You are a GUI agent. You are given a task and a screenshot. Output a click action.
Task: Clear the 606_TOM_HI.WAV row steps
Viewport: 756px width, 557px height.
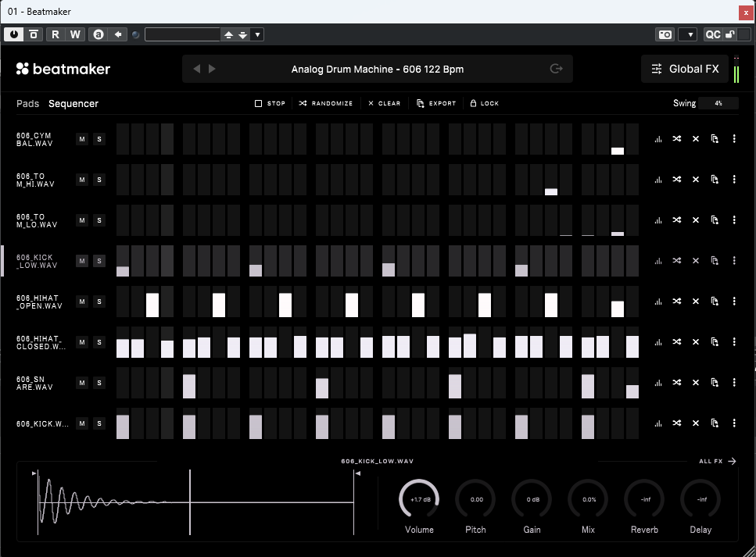click(x=696, y=179)
